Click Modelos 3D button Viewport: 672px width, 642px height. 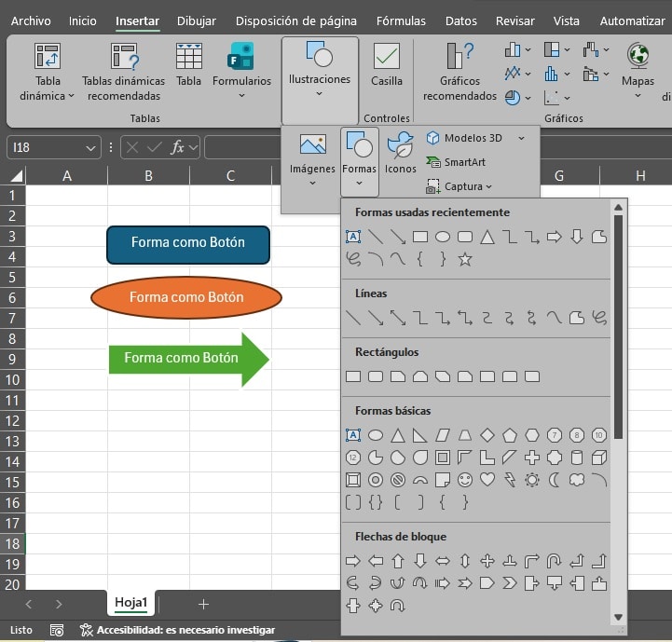coord(465,138)
